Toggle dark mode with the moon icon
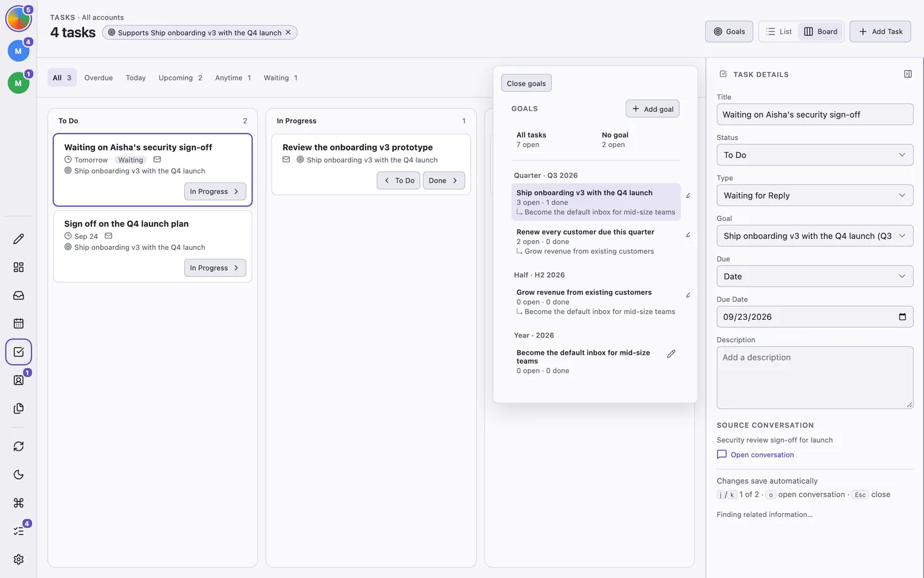This screenshot has width=924, height=578. click(x=19, y=475)
